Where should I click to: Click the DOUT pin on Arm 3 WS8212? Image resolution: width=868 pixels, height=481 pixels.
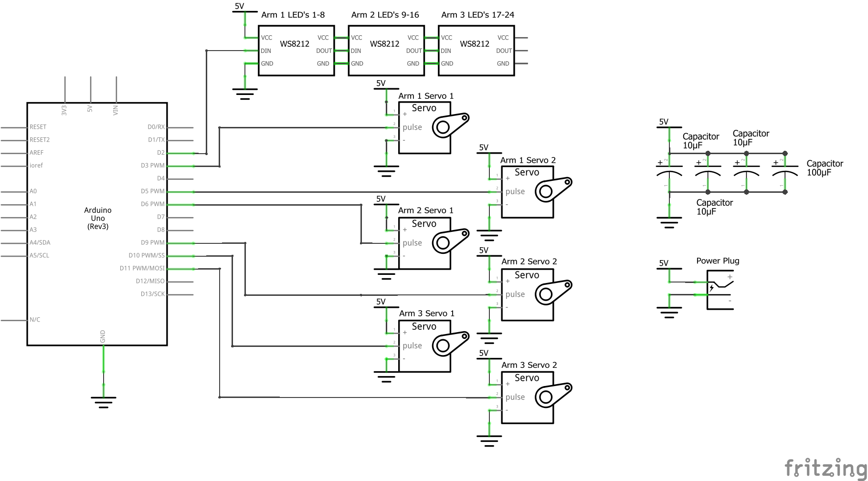point(504,51)
